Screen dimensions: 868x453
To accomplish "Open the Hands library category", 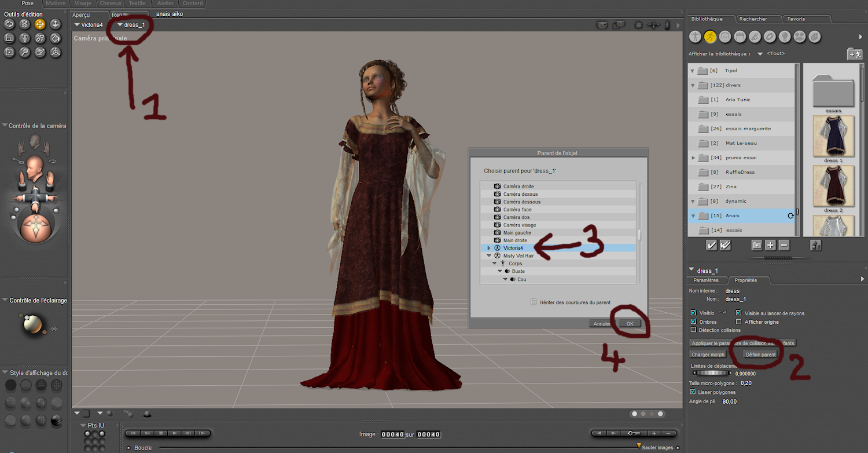I will [755, 36].
